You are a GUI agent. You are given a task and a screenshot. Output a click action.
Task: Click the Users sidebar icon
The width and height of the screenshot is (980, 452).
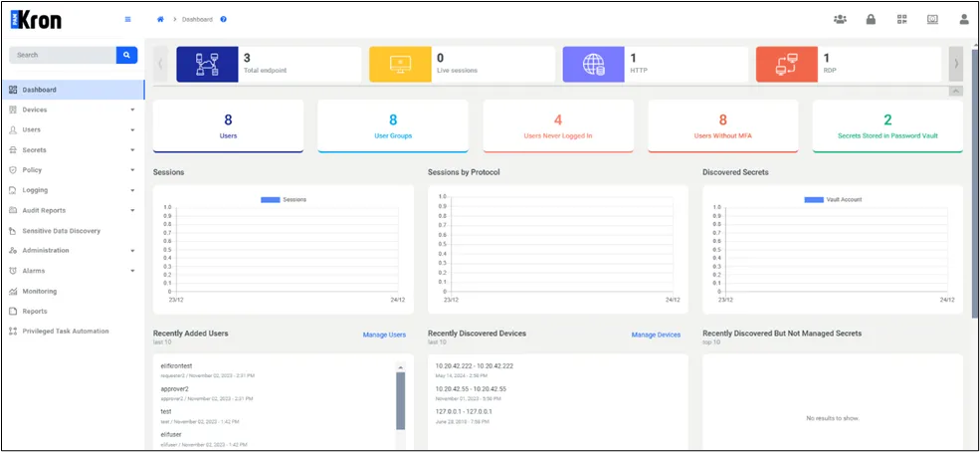(13, 130)
